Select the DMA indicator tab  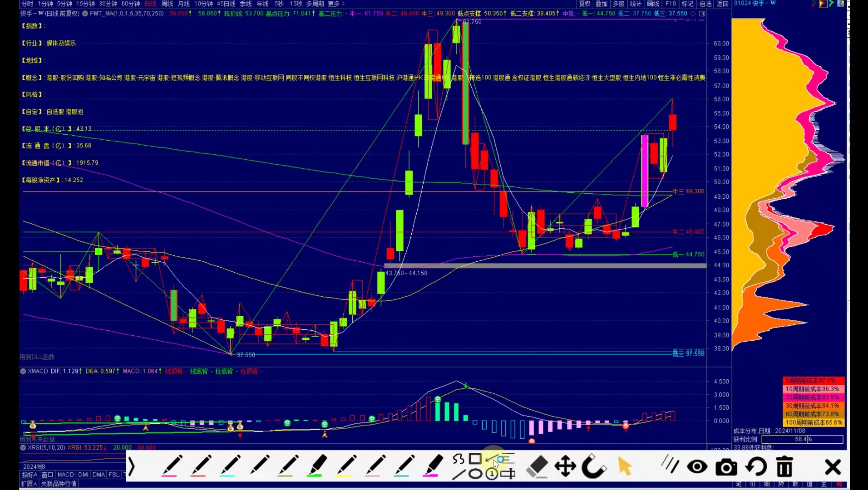click(x=99, y=475)
